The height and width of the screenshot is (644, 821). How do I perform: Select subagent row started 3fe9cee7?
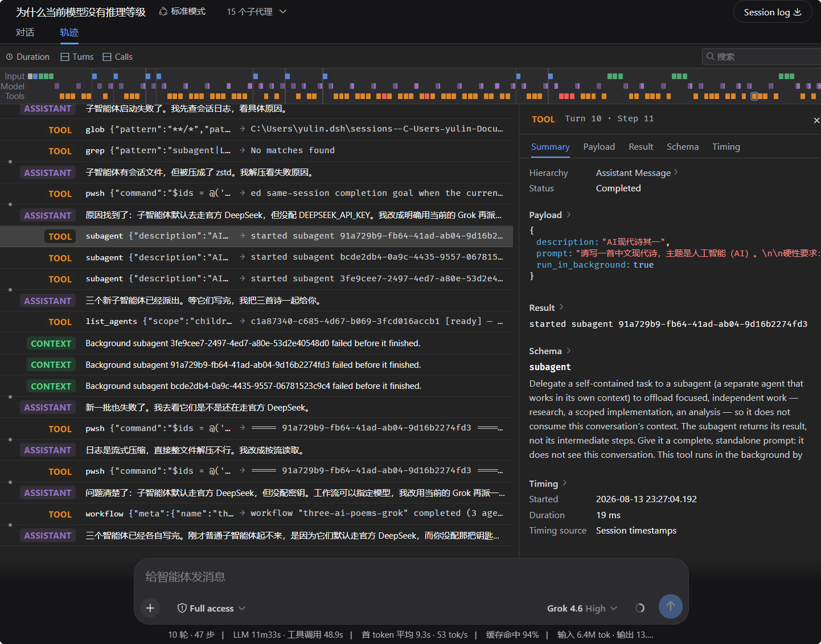256,279
